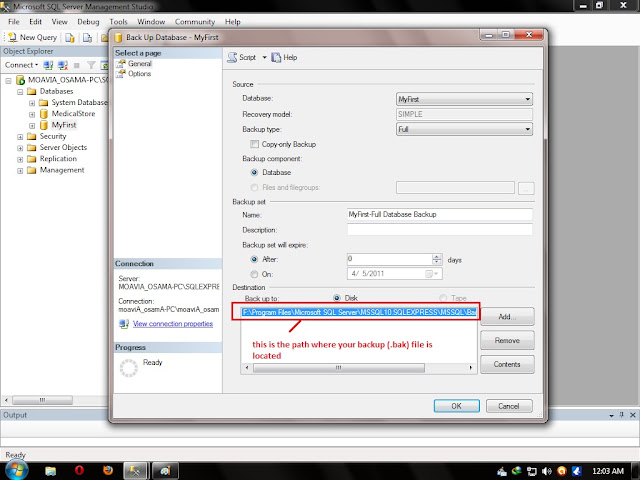Click the Output panel close icon
Viewport: 640px width, 480px height.
633,415
